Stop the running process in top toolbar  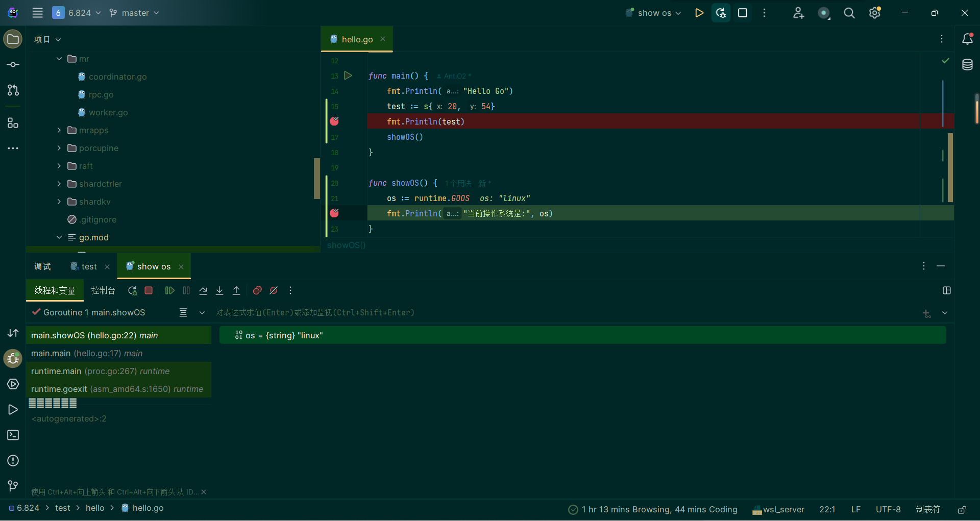pos(743,13)
